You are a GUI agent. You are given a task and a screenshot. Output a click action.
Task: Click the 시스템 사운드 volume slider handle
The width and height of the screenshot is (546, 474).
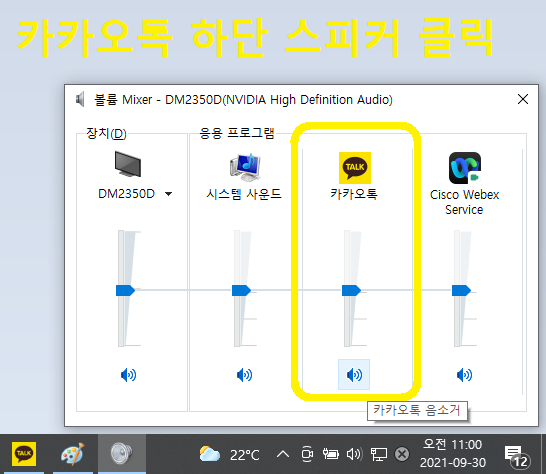point(241,290)
